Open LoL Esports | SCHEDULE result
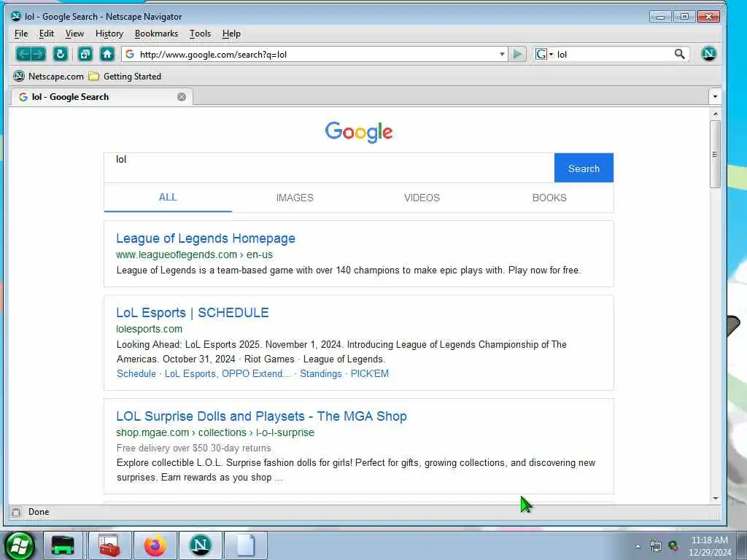 (193, 313)
